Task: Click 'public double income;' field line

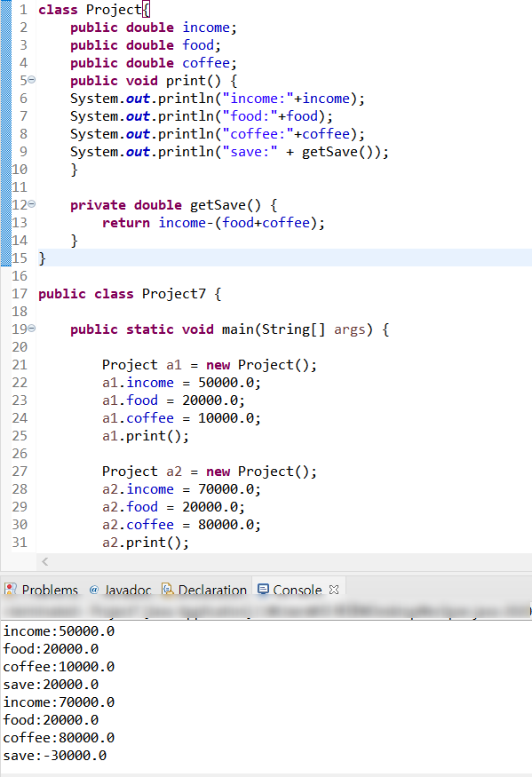Action: (153, 28)
